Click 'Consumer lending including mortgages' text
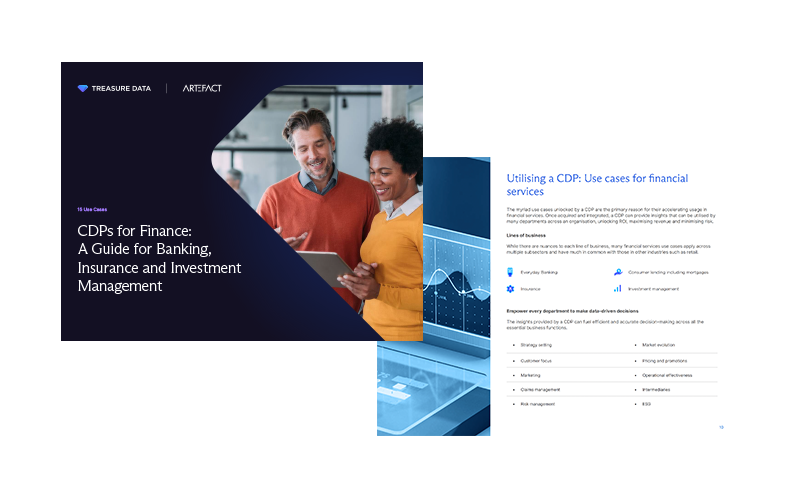Viewport: 800px width, 500px height. [x=668, y=272]
